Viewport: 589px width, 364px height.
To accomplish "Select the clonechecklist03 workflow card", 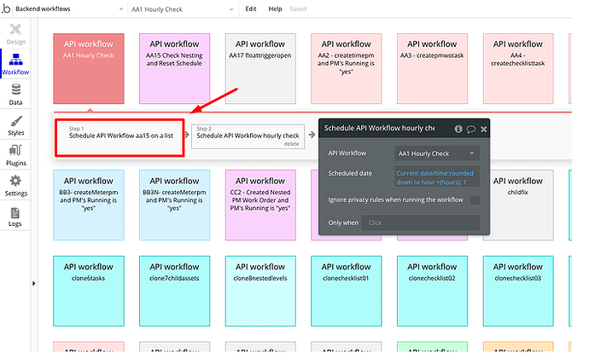I will point(518,292).
